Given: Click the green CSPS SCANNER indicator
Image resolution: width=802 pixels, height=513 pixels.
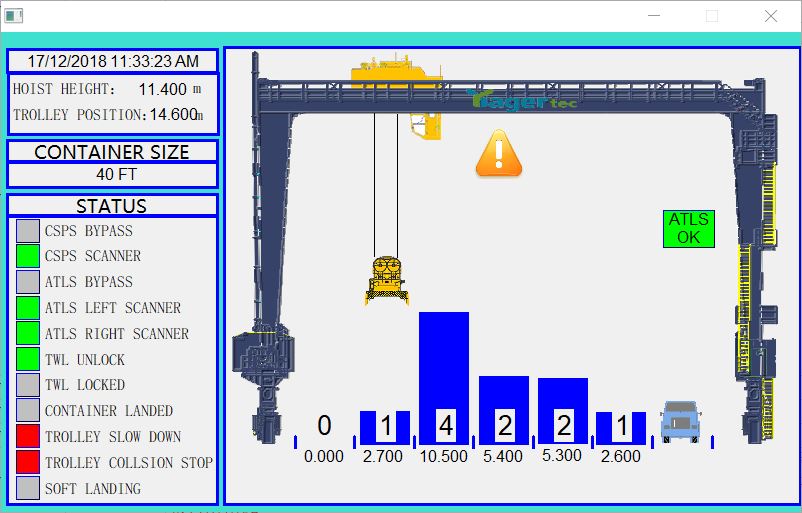Looking at the screenshot, I should tap(28, 256).
